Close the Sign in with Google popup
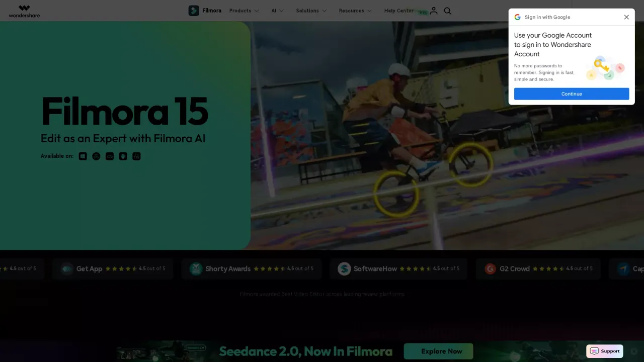The height and width of the screenshot is (362, 644). [626, 17]
